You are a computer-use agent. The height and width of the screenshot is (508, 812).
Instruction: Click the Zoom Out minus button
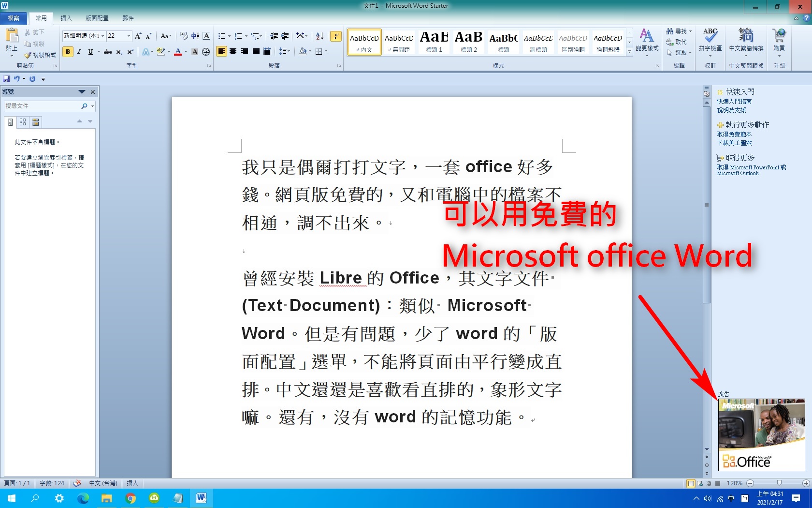(x=750, y=483)
